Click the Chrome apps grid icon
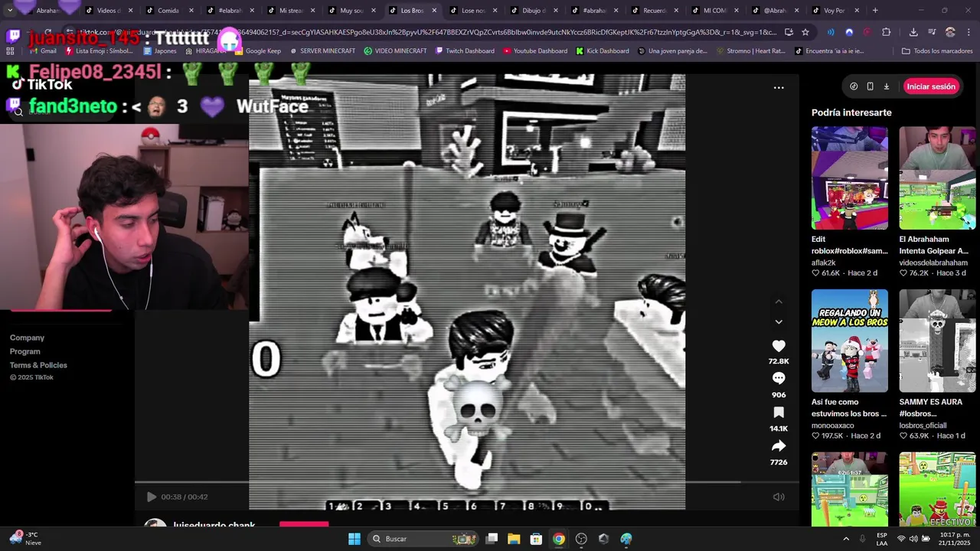This screenshot has height=551, width=980. click(10, 51)
